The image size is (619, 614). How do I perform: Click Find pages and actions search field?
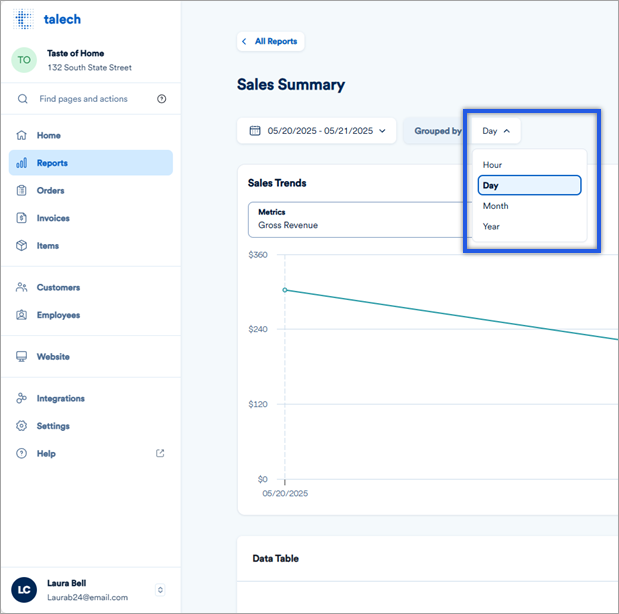[x=83, y=99]
